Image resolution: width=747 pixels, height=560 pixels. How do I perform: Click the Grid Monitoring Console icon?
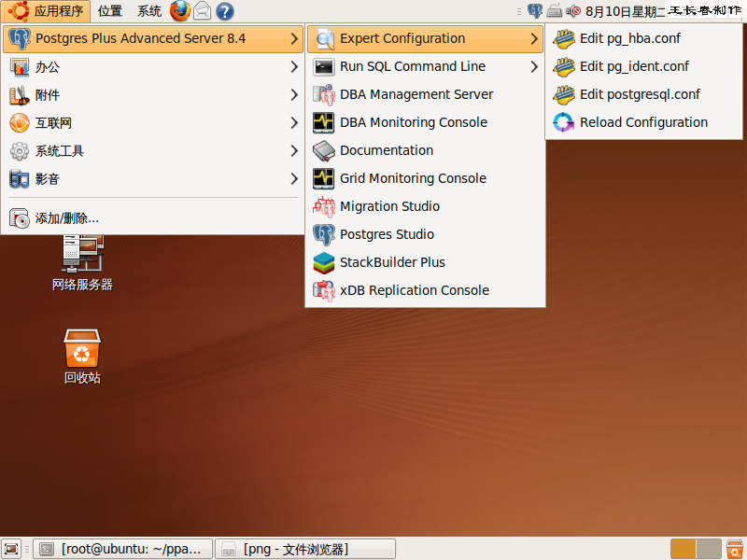[x=324, y=178]
